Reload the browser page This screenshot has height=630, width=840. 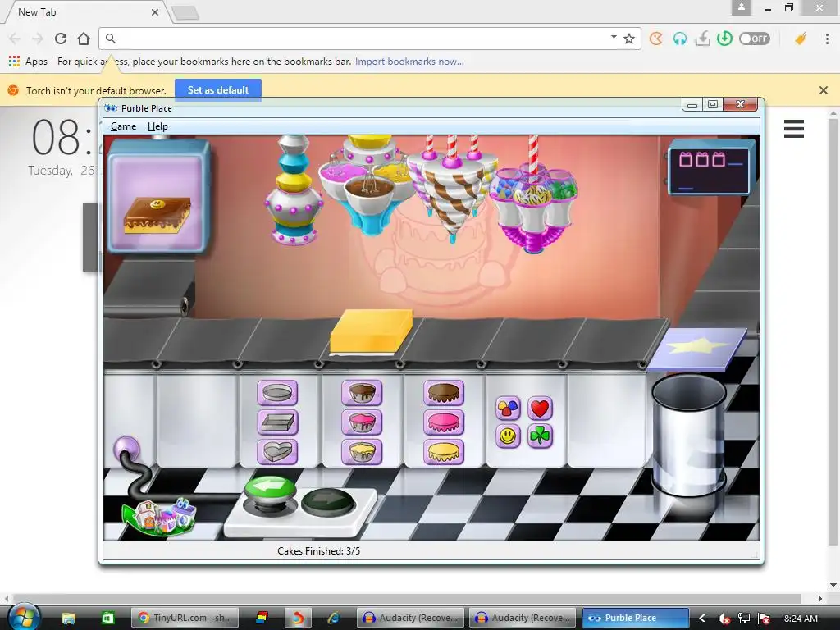tap(61, 39)
